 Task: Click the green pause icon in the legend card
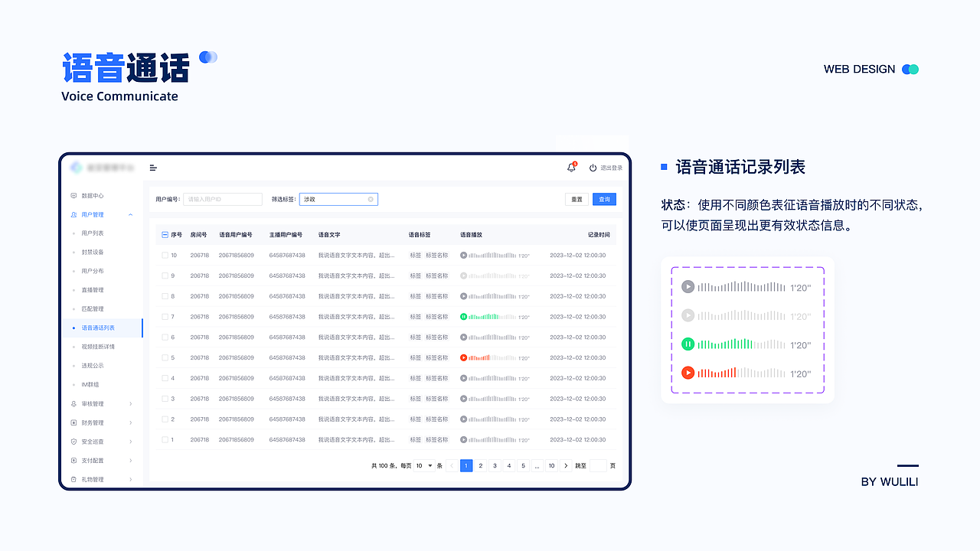(x=688, y=344)
